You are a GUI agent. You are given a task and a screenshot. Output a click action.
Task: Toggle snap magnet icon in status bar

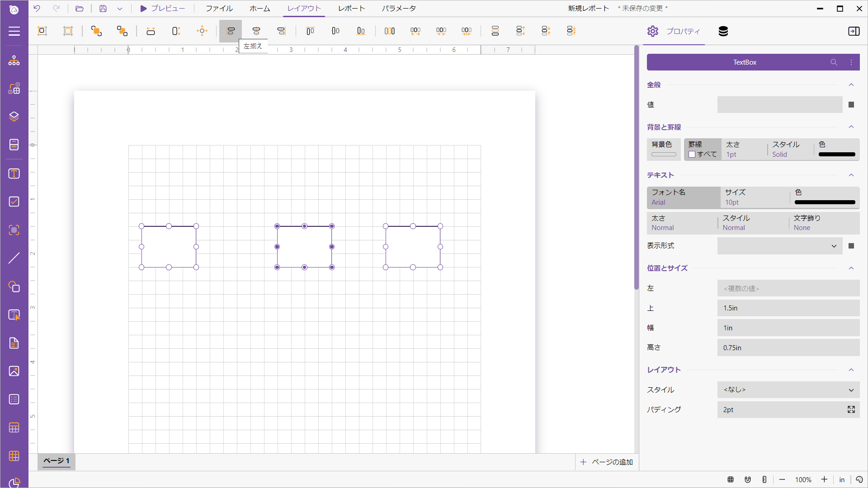pyautogui.click(x=748, y=479)
